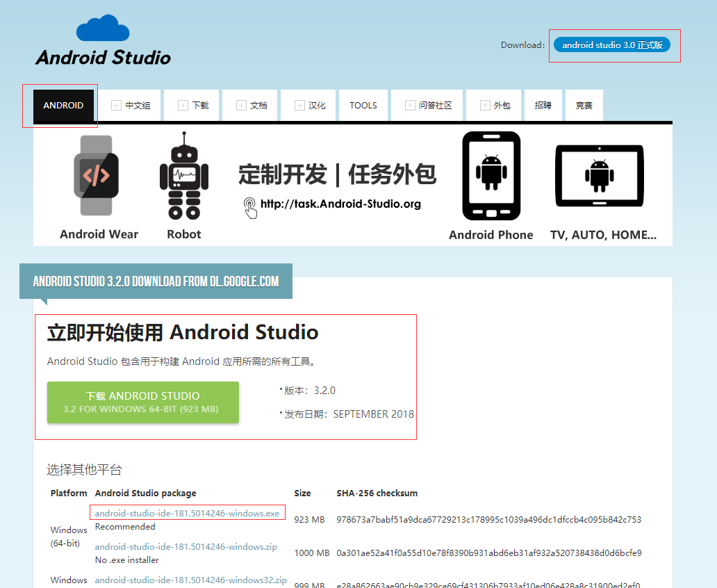The width and height of the screenshot is (717, 588).
Task: Click the green 下载 ANDROID STUDIO button
Action: pyautogui.click(x=142, y=402)
